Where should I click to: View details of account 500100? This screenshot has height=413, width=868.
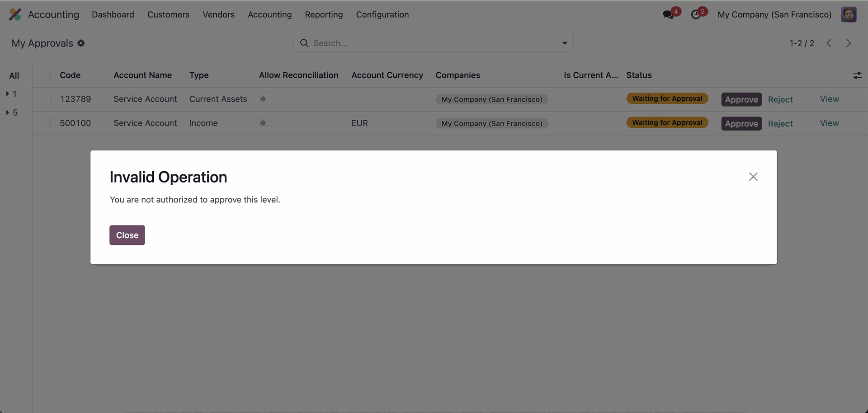830,123
